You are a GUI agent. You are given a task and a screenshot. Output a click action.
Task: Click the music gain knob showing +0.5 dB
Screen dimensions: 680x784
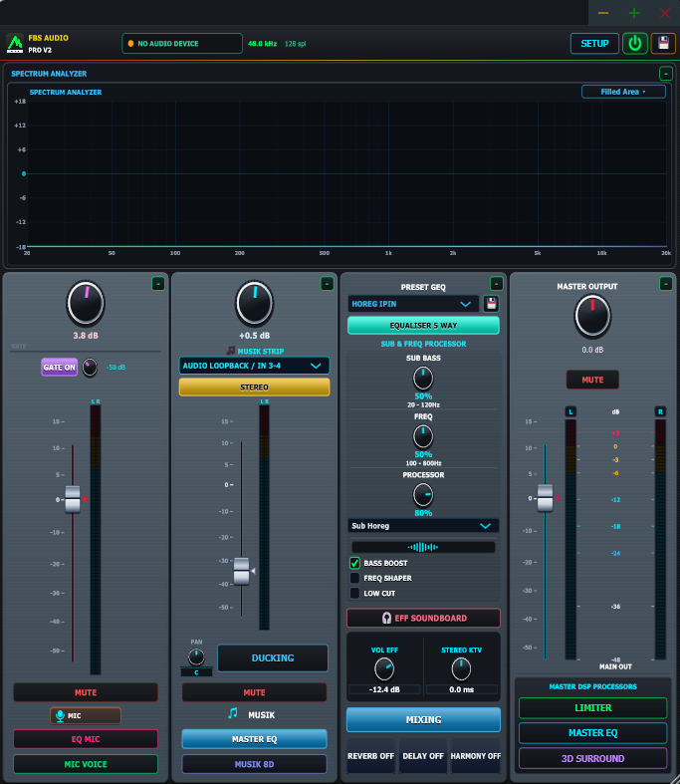click(254, 303)
